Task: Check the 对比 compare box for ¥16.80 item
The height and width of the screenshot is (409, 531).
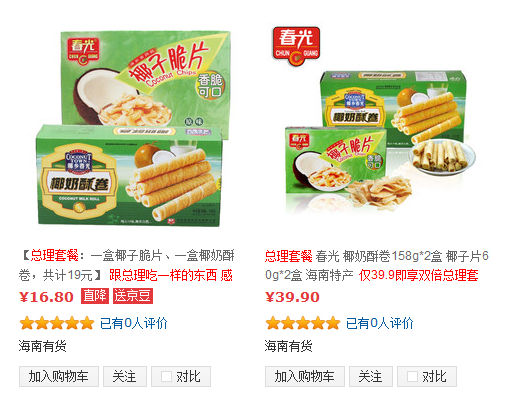Action: [x=166, y=376]
